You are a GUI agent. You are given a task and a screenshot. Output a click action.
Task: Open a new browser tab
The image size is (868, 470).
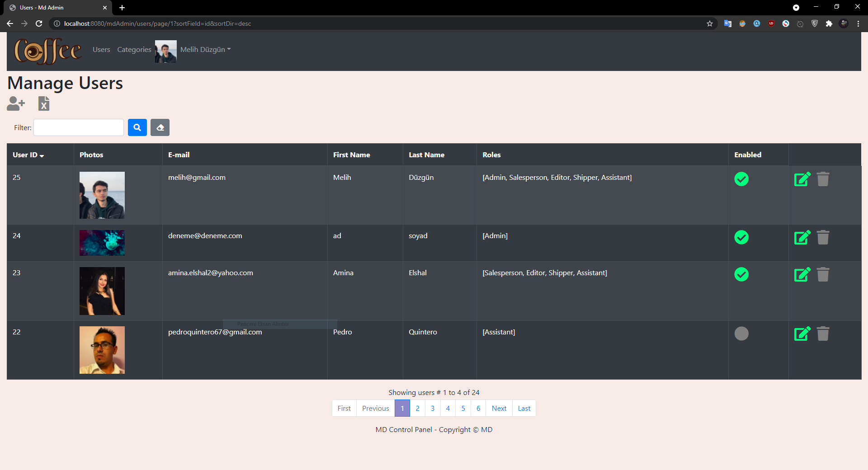122,8
